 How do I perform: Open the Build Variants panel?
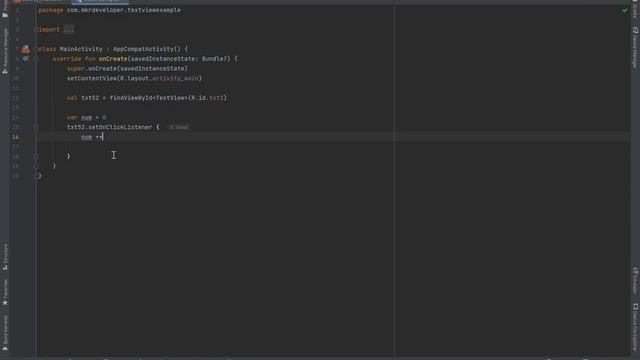tap(5, 333)
